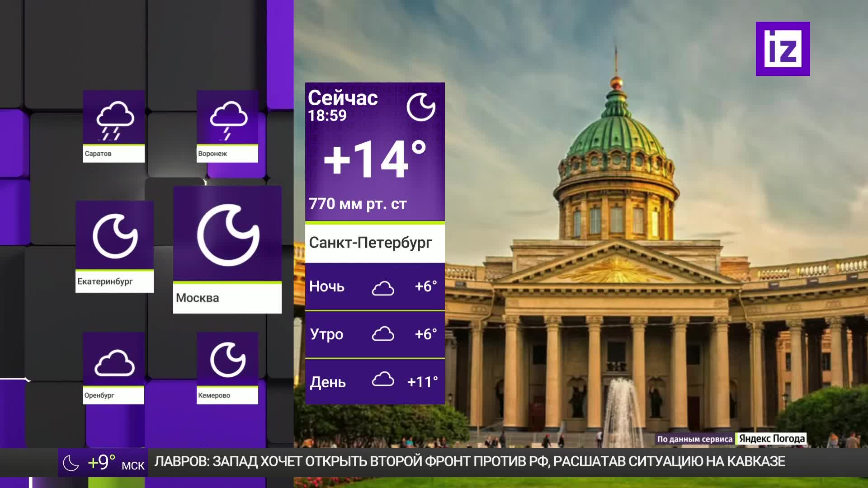Click the cloud icon in the Утро row

click(383, 334)
